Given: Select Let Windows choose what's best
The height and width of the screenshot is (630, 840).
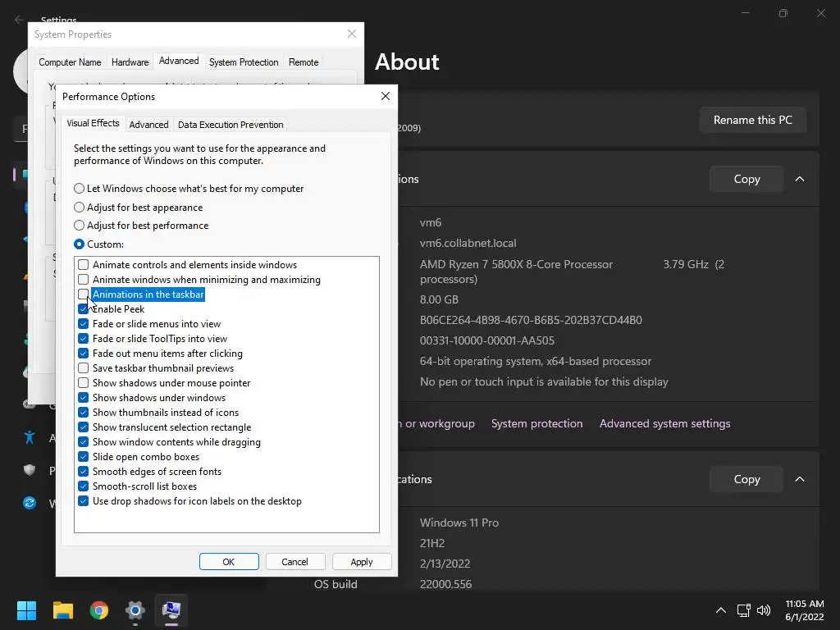Looking at the screenshot, I should [80, 189].
